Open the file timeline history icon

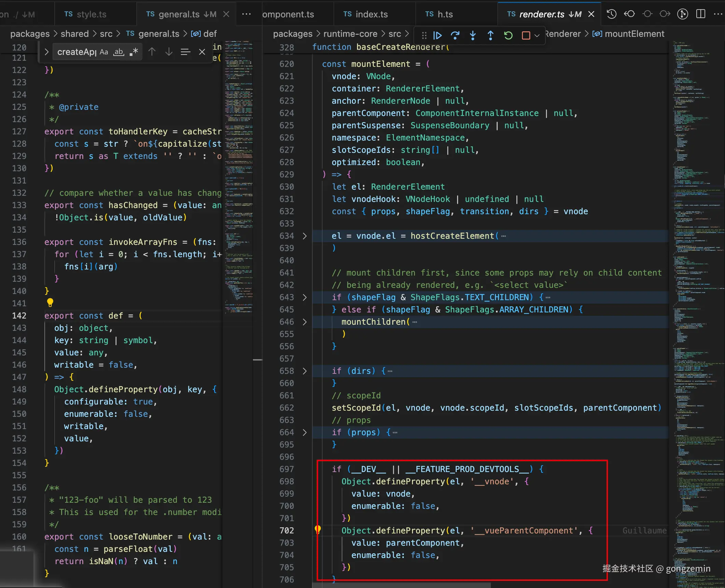coord(611,14)
